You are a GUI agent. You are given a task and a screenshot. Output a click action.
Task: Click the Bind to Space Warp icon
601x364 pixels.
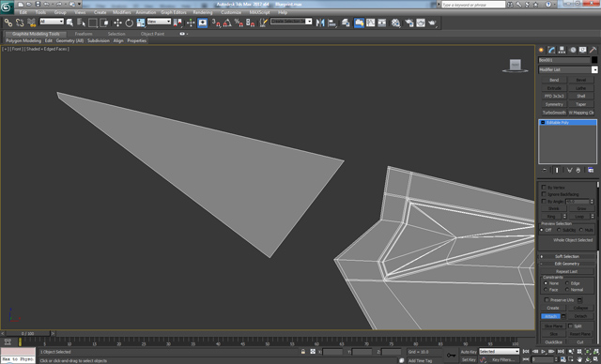[31, 23]
